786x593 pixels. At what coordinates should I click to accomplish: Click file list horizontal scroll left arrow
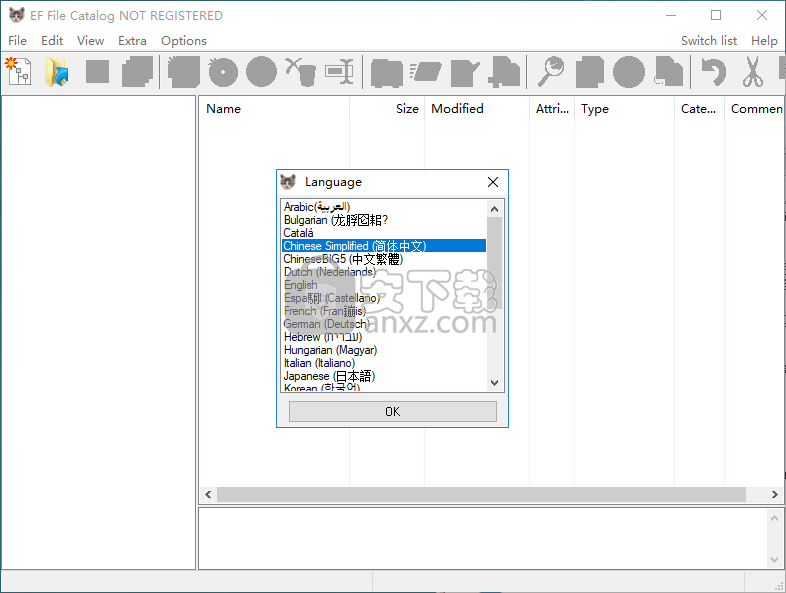[x=208, y=495]
